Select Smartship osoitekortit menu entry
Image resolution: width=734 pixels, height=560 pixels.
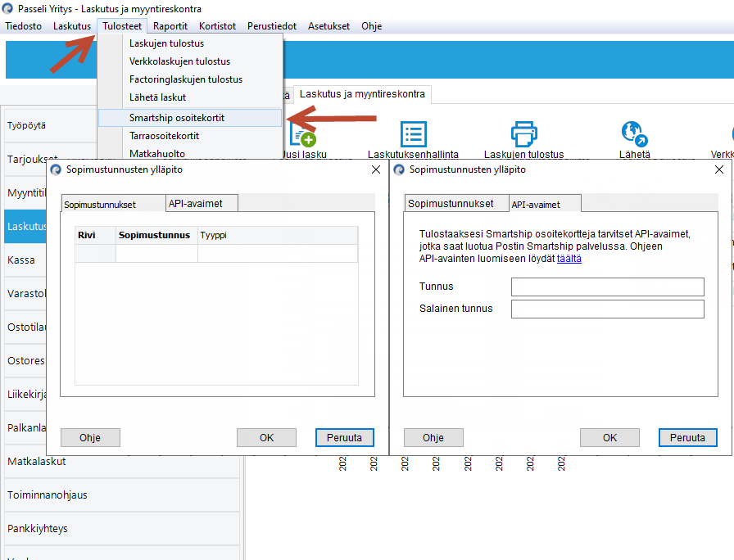[x=190, y=118]
